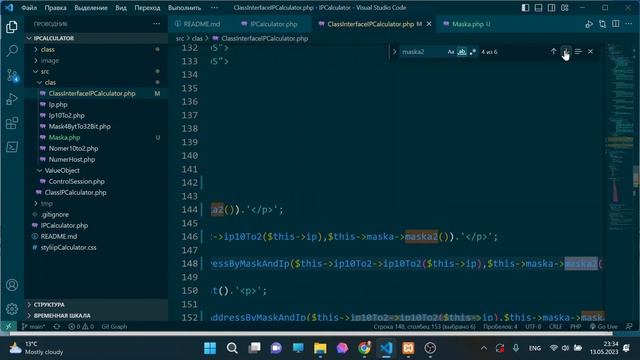Viewport: 640px width, 360px height.
Task: Expand the class folder
Action: 96,49
